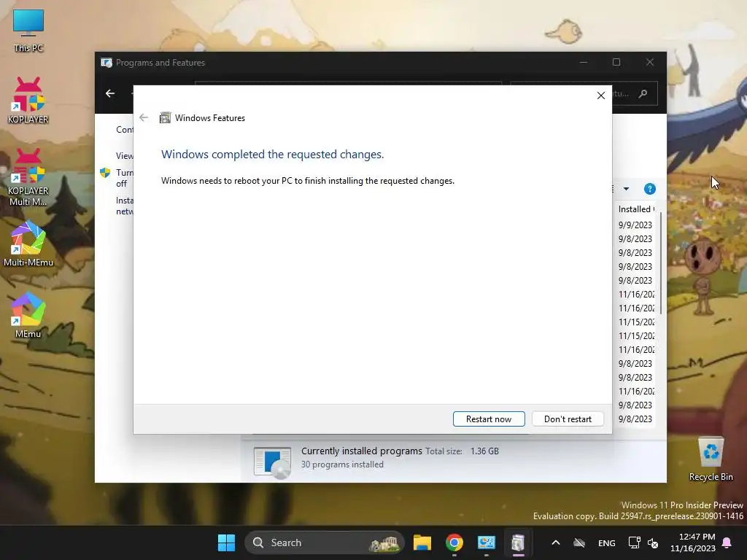Click the taskbar Search box
Screen dimensions: 747x560
(x=325, y=542)
